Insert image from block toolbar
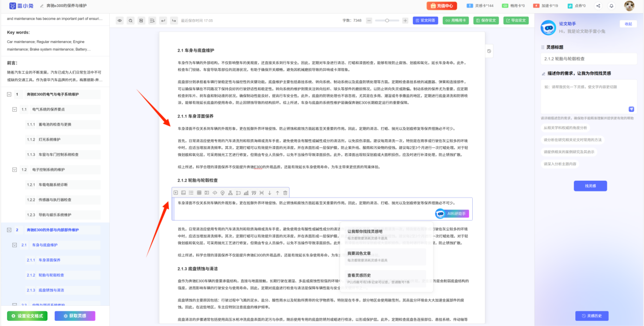The width and height of the screenshot is (644, 326). click(x=183, y=192)
